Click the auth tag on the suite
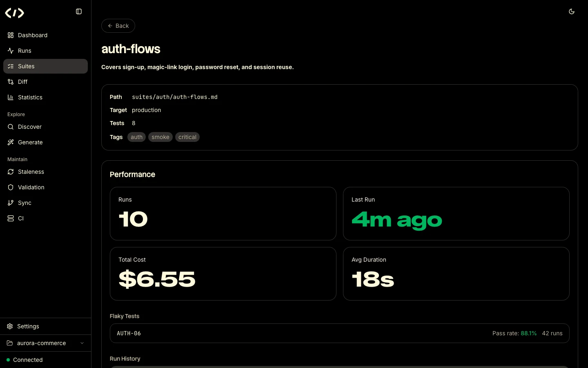588x368 pixels. point(136,137)
